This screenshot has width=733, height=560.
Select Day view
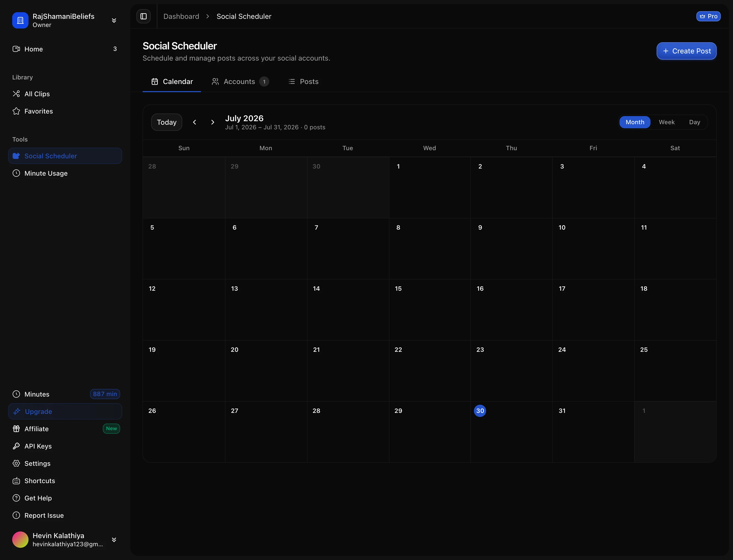coord(695,122)
